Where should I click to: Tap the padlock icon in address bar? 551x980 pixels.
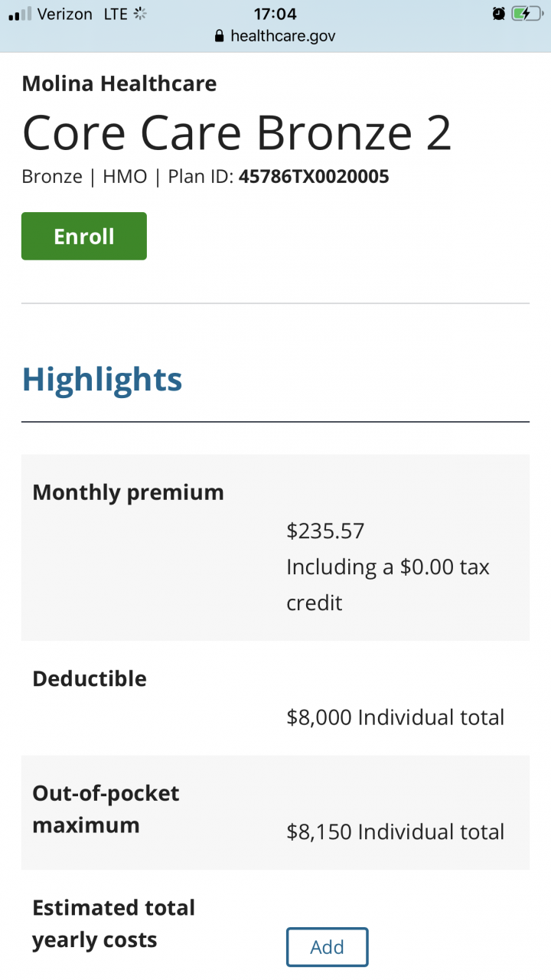pyautogui.click(x=220, y=36)
